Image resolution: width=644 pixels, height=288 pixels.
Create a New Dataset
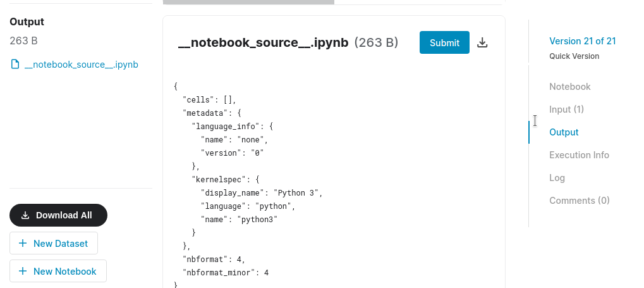click(54, 243)
